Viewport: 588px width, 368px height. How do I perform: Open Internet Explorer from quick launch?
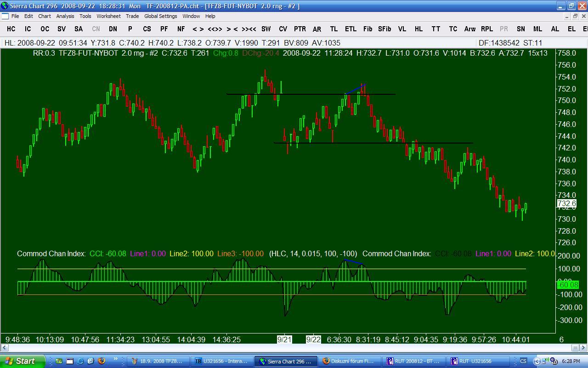[x=80, y=361]
